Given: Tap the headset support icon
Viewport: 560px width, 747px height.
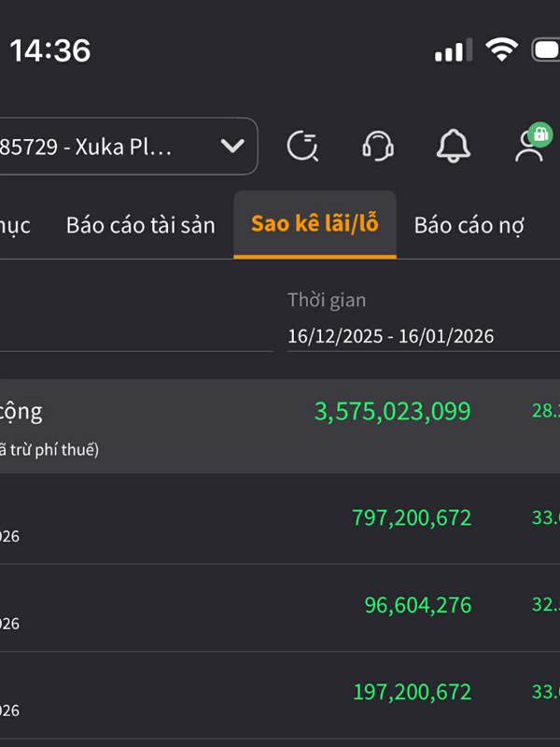Looking at the screenshot, I should 378,146.
